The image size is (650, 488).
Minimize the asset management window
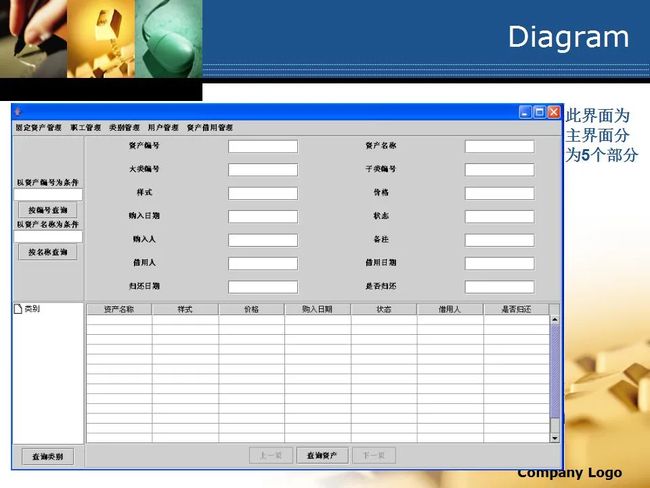[x=525, y=112]
